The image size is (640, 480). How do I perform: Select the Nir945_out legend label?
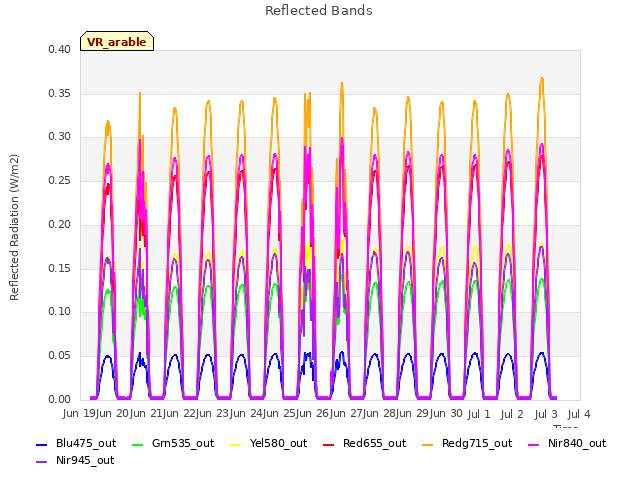pyautogui.click(x=85, y=460)
